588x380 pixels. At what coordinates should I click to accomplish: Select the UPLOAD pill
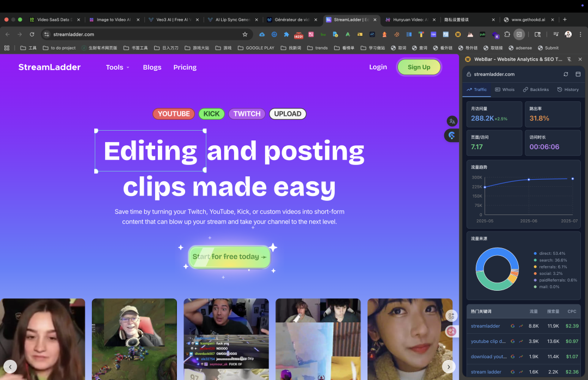[x=287, y=114]
